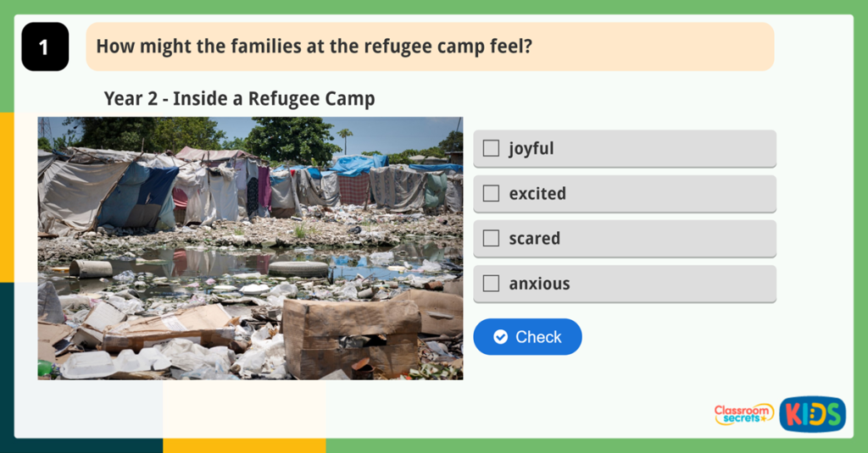The image size is (868, 453).
Task: Open the refugee camp photo
Action: [x=250, y=248]
